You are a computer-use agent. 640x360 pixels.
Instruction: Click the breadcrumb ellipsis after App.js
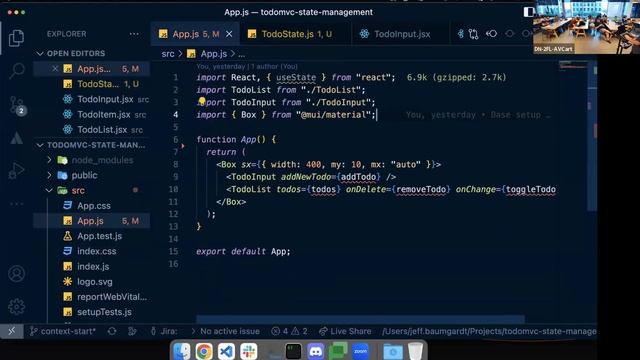(x=242, y=54)
